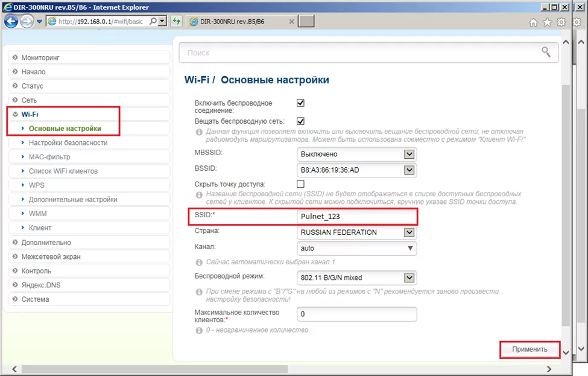
Task: Open the Сеть menu section
Action: [89, 100]
